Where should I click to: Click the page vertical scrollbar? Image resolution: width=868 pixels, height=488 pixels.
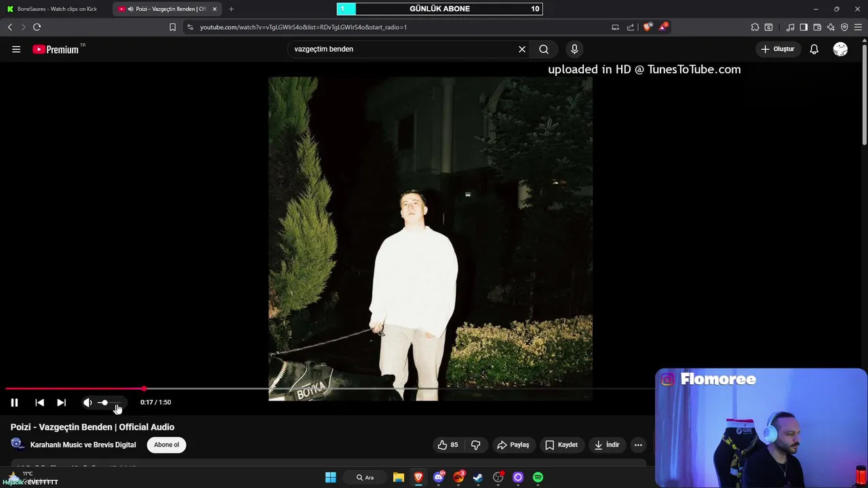tap(864, 91)
